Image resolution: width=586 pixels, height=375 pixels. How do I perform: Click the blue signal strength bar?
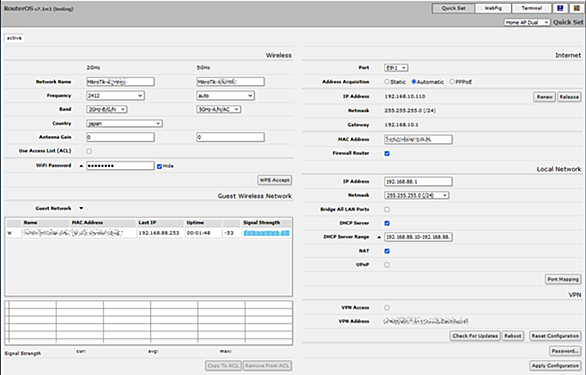coord(266,233)
